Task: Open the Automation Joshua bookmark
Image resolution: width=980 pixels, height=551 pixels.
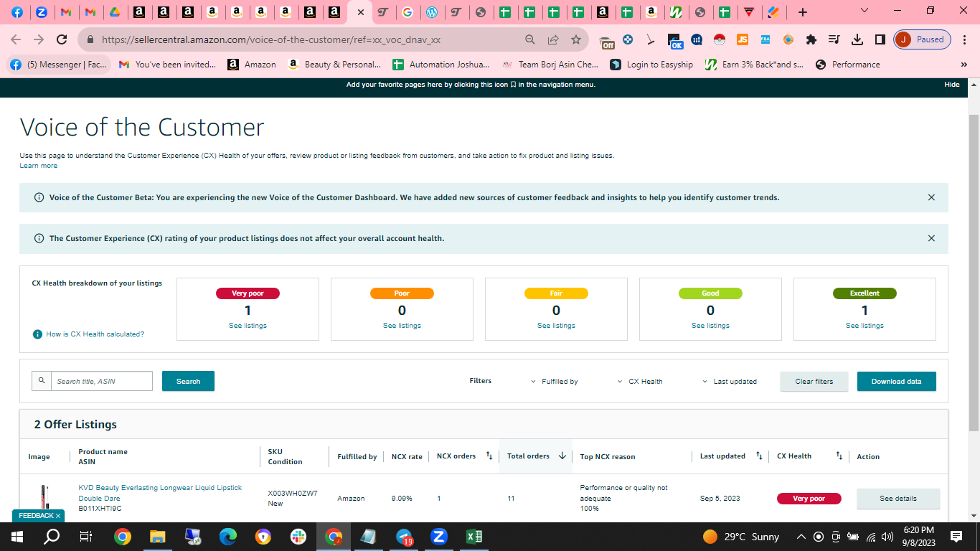Action: (441, 65)
